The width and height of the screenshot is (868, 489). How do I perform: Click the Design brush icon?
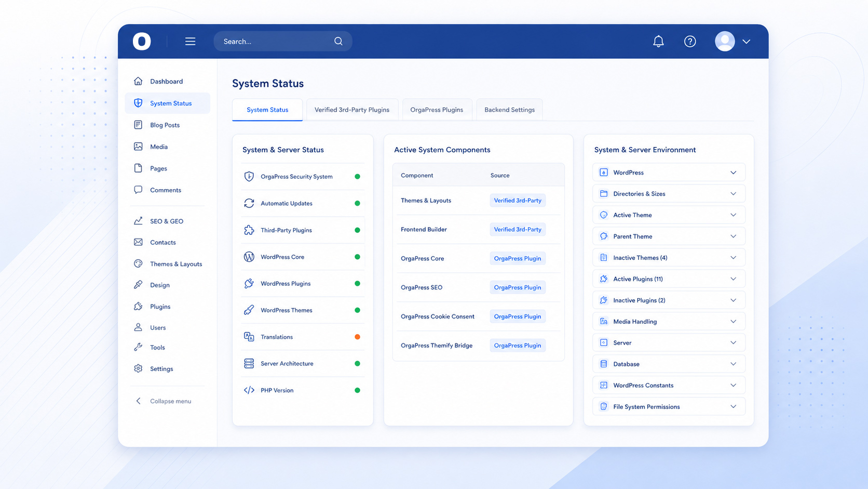click(138, 285)
